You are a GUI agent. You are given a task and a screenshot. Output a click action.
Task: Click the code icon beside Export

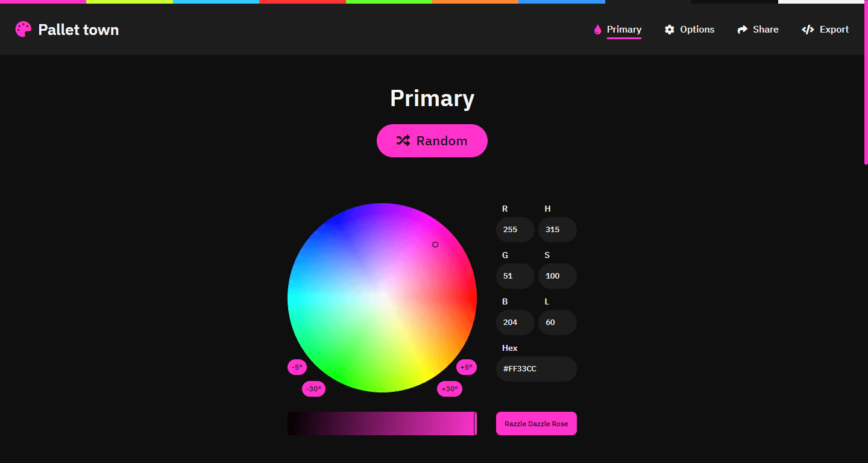pos(808,28)
